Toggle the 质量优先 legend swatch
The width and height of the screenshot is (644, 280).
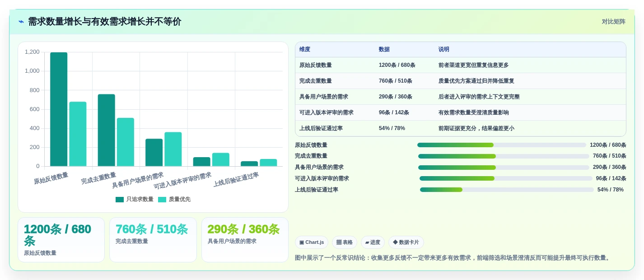click(x=162, y=200)
